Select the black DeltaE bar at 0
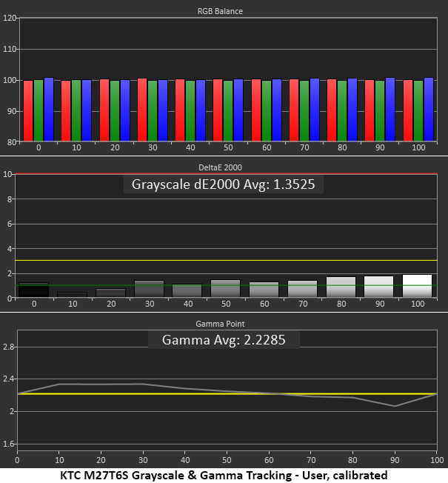The image size is (448, 483). coord(33,290)
